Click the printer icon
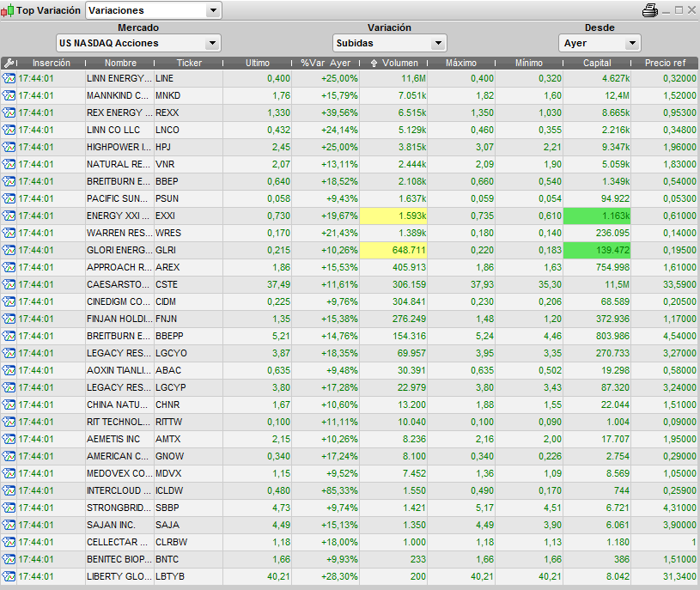The image size is (700, 590). tap(650, 10)
